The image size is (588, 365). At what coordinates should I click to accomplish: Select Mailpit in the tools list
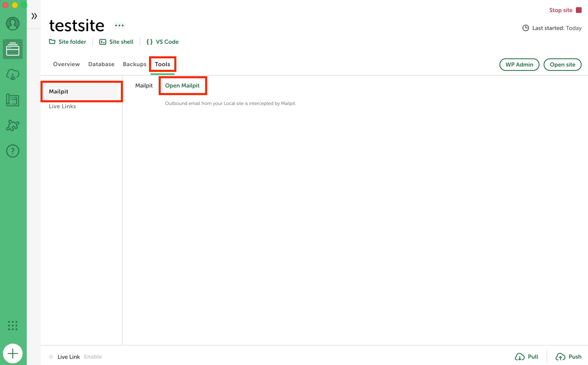click(x=81, y=92)
